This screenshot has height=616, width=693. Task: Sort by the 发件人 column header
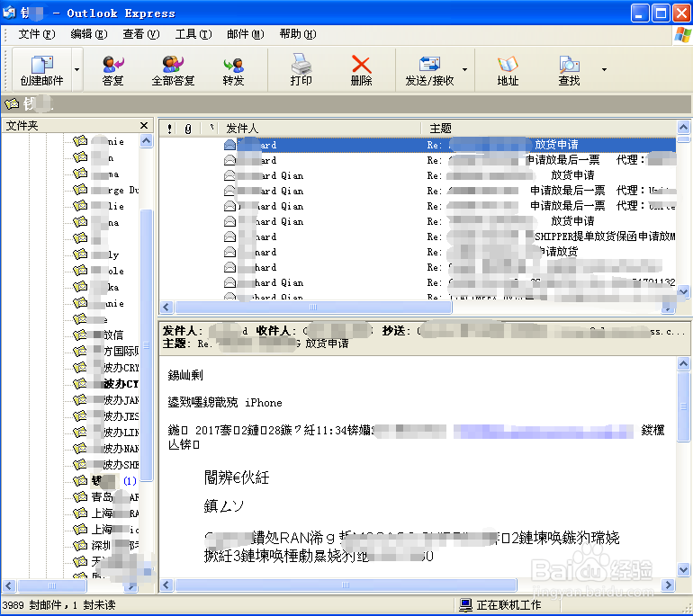click(x=320, y=129)
